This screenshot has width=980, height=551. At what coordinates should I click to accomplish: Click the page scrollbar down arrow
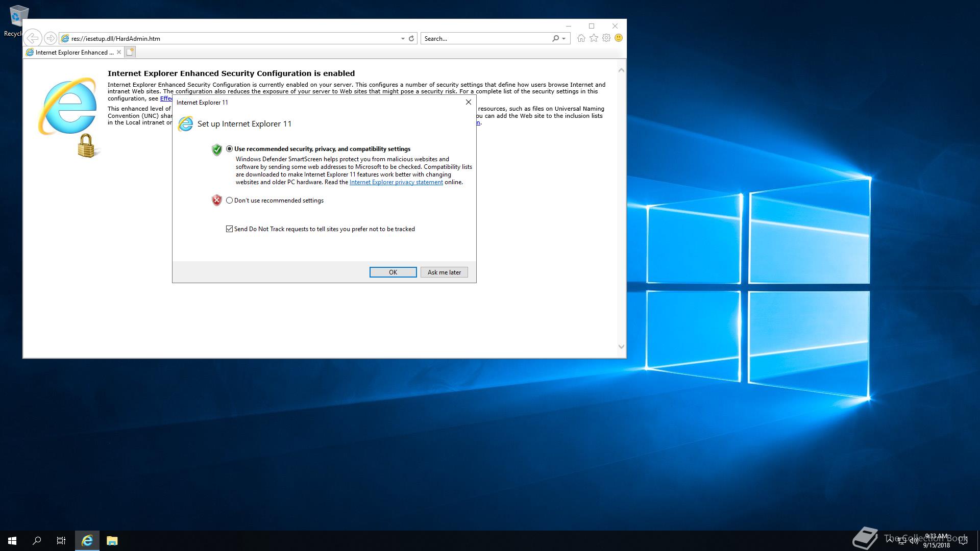621,346
